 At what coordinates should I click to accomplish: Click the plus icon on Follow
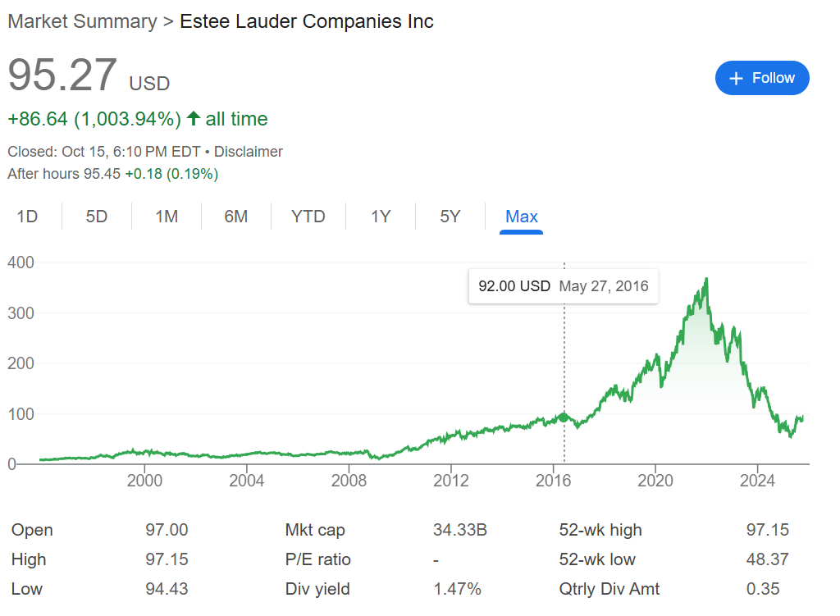[736, 78]
